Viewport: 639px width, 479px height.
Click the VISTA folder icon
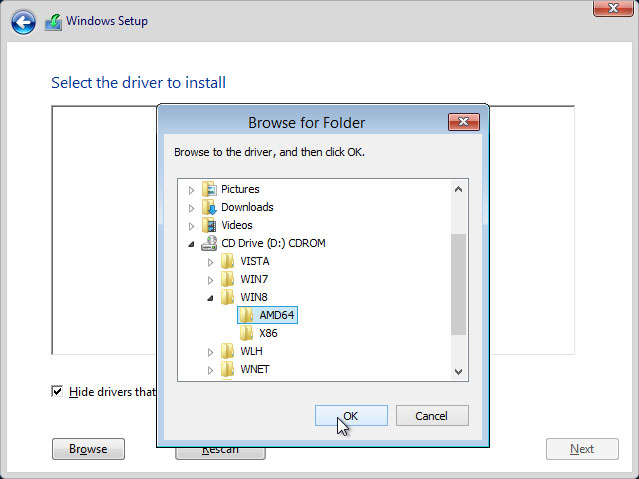(x=228, y=261)
